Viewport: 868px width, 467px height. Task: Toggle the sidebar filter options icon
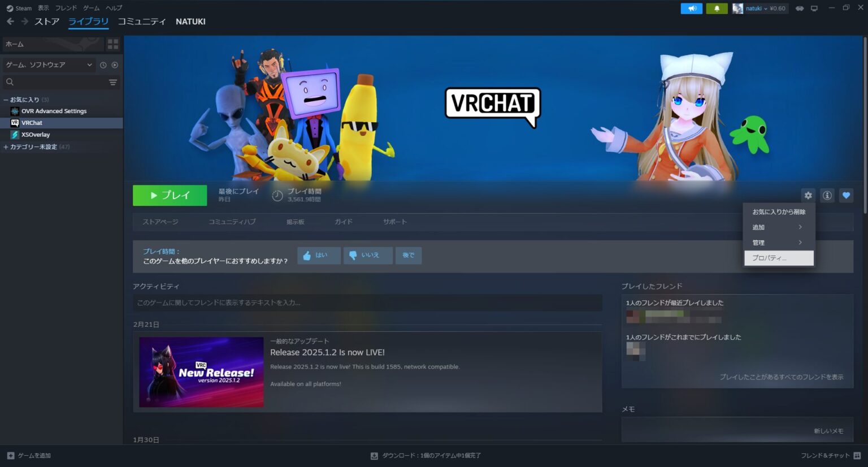point(112,82)
